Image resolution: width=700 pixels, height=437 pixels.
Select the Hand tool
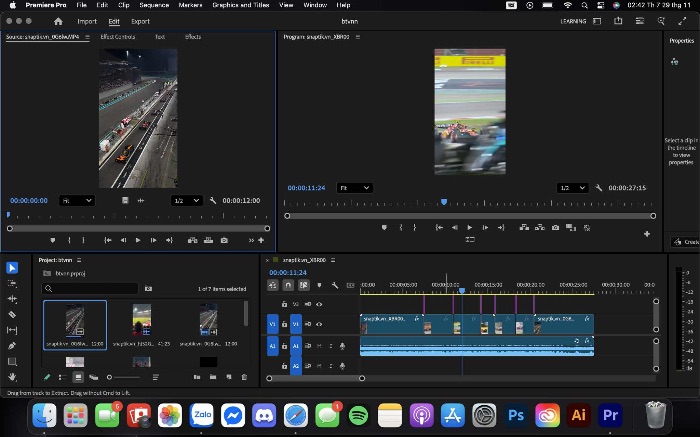point(12,377)
